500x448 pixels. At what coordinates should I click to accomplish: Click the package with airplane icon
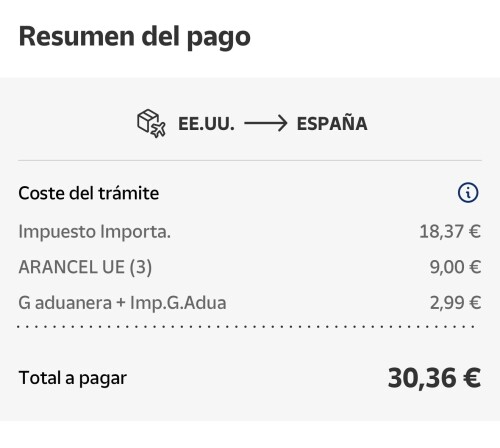151,123
